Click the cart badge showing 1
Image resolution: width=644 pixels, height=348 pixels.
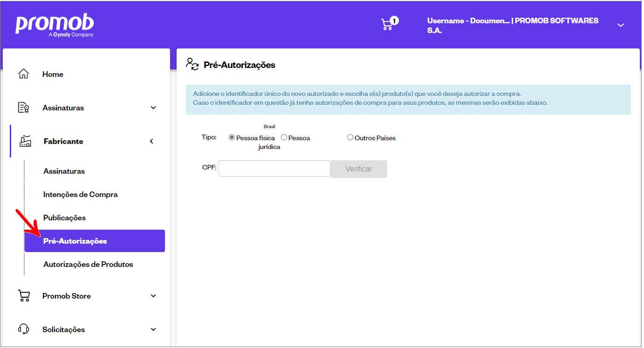point(395,20)
